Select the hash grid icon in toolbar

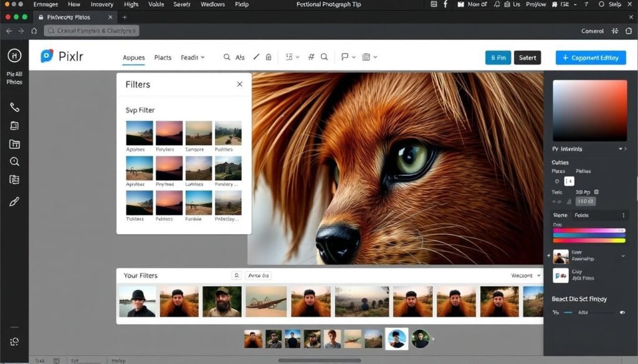tap(311, 57)
